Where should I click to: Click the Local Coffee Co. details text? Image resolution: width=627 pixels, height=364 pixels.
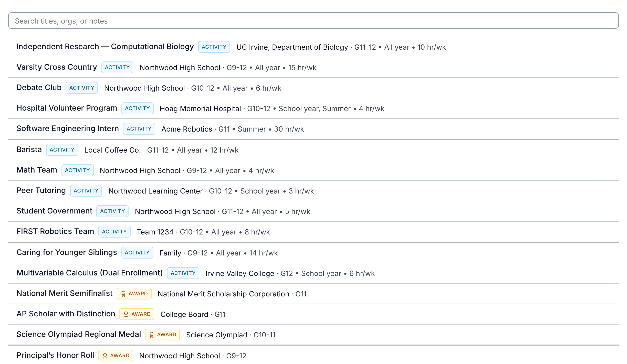[161, 150]
